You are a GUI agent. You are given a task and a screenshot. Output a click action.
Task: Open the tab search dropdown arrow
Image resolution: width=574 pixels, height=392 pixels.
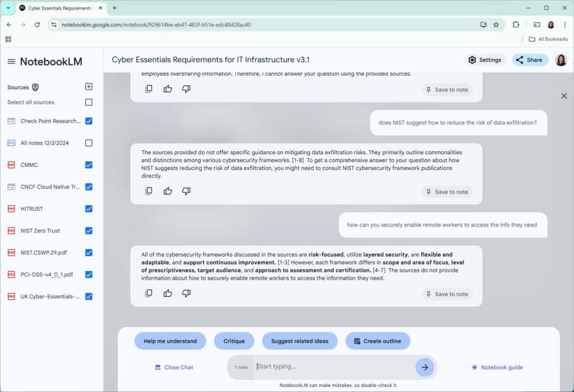(8, 8)
